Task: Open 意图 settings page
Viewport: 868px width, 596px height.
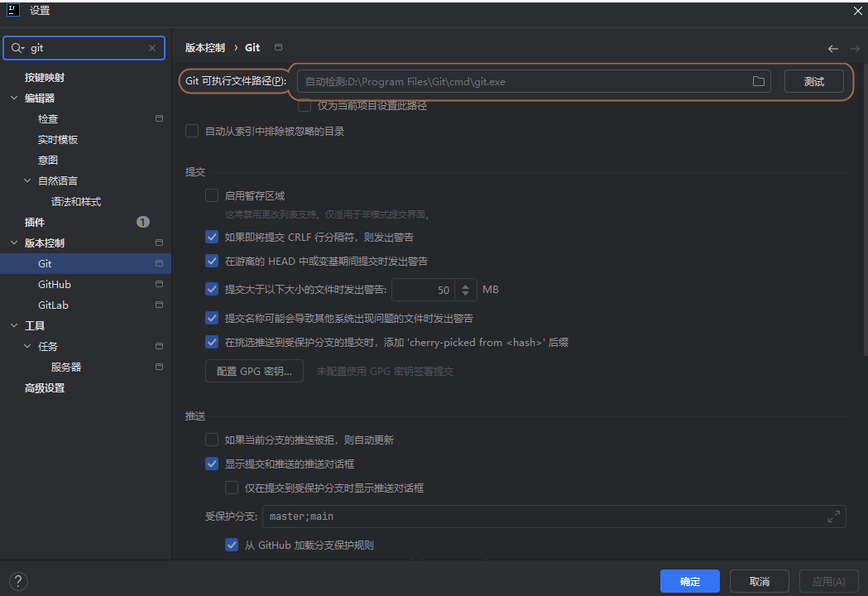Action: [48, 160]
